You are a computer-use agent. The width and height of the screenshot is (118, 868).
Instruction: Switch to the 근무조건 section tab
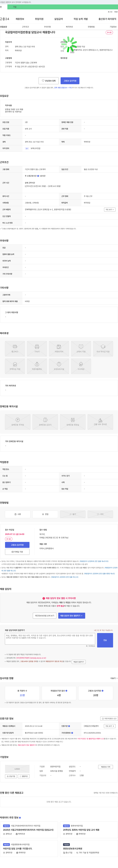click(x=26, y=27)
